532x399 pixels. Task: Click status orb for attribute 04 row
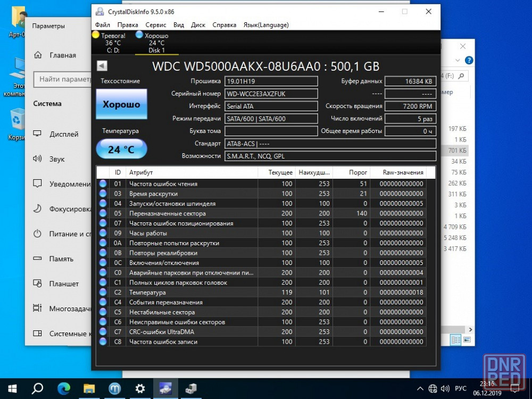[103, 203]
